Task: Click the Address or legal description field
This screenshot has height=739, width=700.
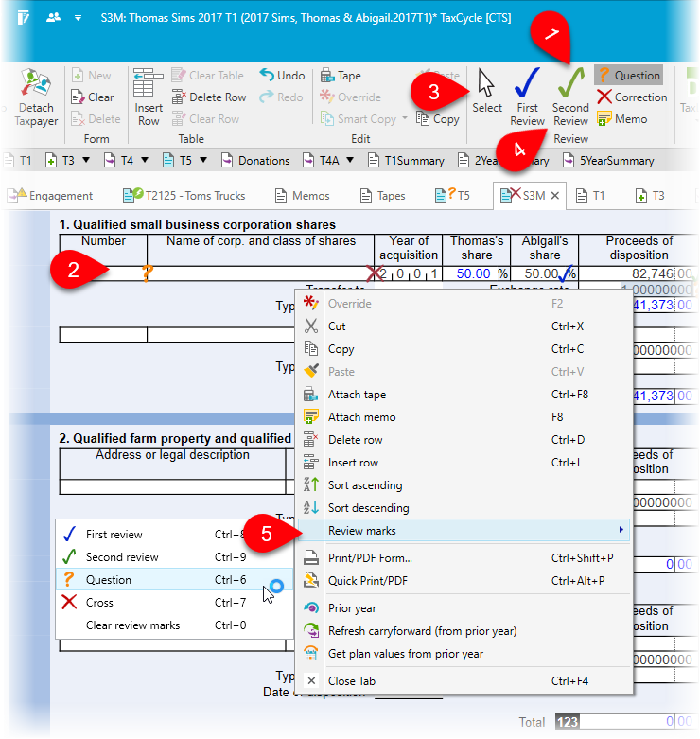Action: click(172, 486)
